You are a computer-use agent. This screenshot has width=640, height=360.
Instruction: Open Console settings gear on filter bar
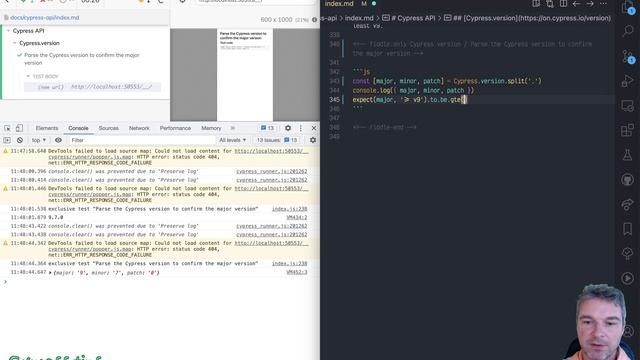pyautogui.click(x=313, y=140)
